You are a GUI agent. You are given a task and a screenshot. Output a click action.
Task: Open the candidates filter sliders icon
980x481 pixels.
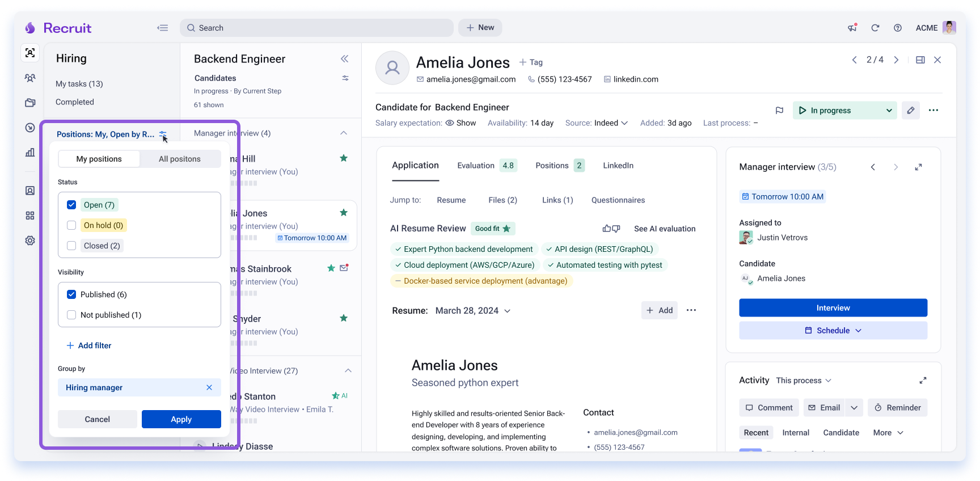click(345, 78)
